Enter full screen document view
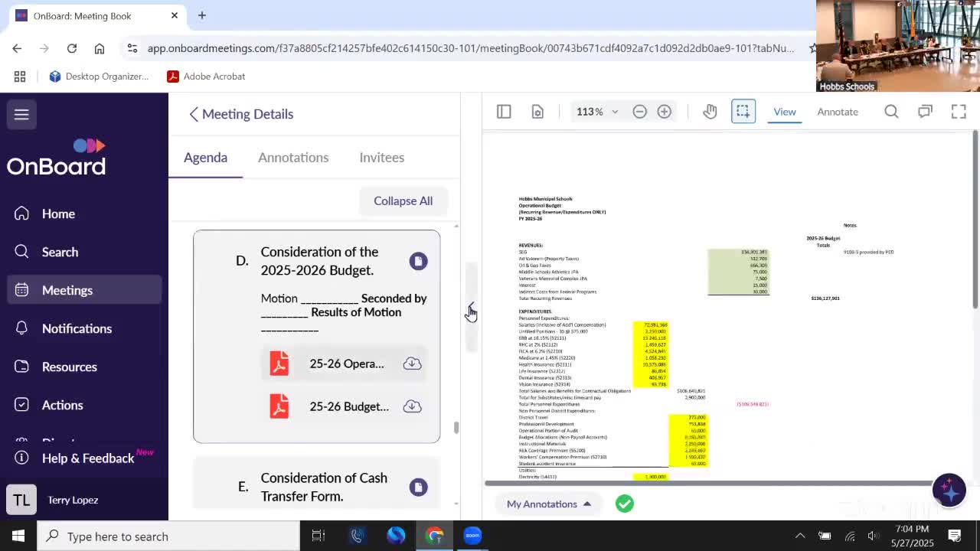The width and height of the screenshot is (980, 551). (959, 112)
